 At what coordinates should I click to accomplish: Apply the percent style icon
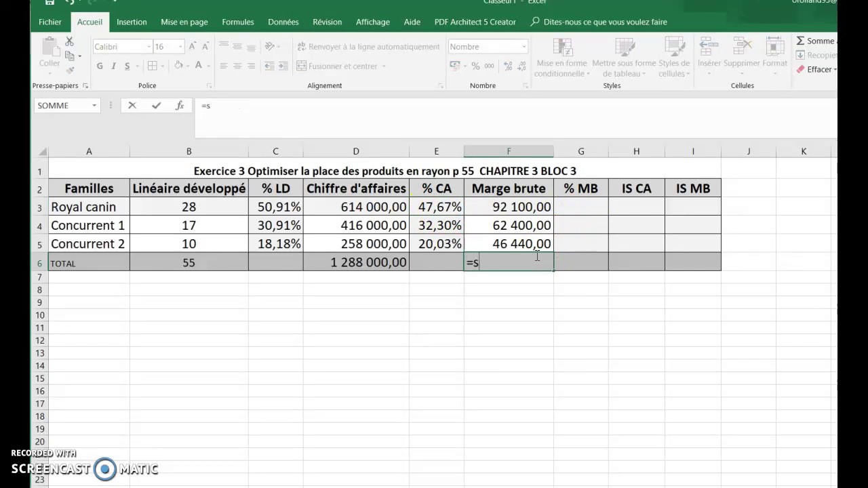point(475,66)
